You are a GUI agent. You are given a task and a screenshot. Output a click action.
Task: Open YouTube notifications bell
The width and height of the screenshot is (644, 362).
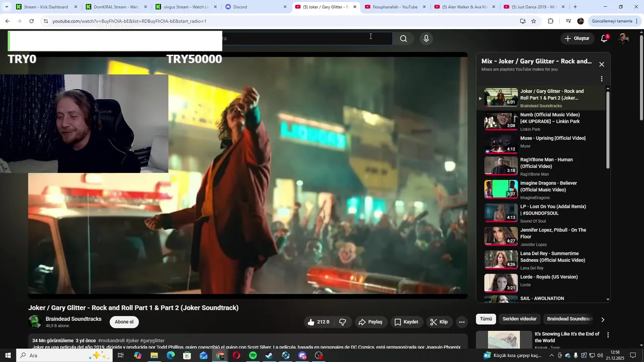click(x=605, y=39)
